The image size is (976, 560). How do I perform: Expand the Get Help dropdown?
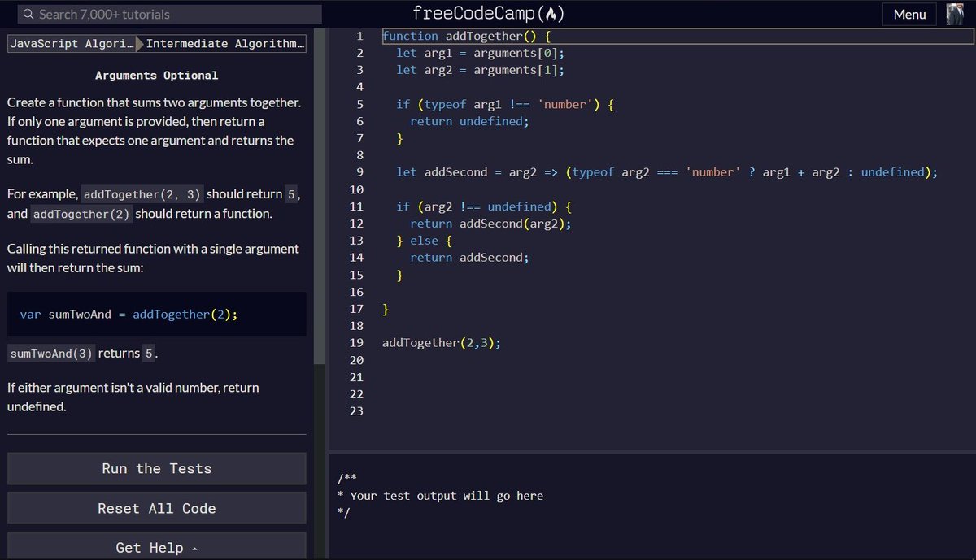tap(157, 548)
